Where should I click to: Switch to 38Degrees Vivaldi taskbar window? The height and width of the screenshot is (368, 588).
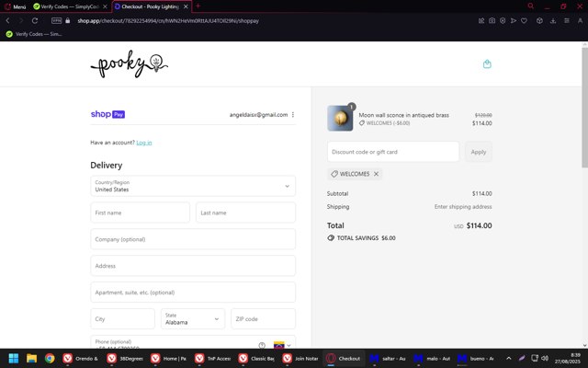click(124, 358)
